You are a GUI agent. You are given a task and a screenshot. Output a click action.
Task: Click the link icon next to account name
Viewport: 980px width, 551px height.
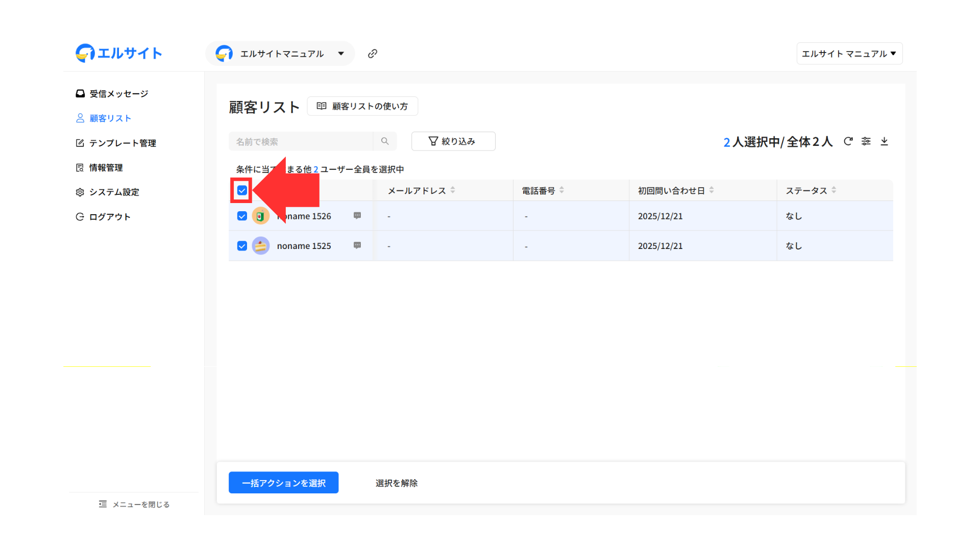(x=373, y=54)
